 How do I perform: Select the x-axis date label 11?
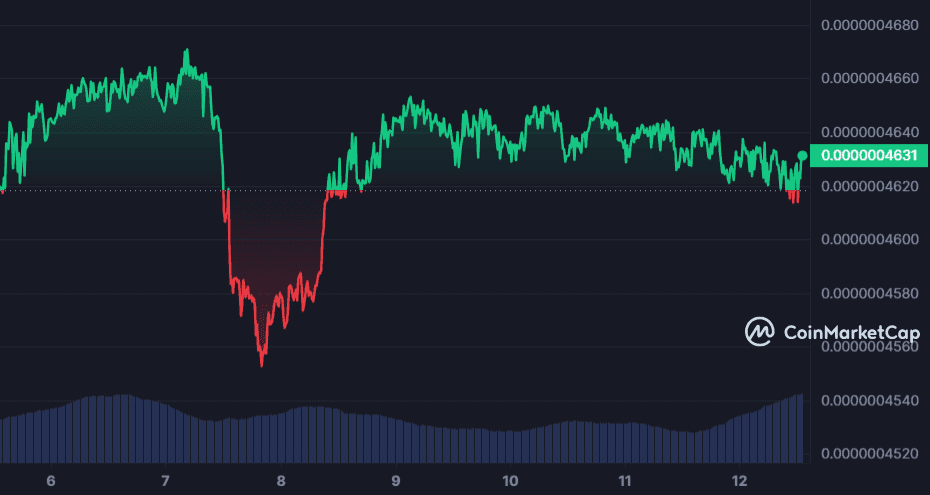tap(625, 481)
